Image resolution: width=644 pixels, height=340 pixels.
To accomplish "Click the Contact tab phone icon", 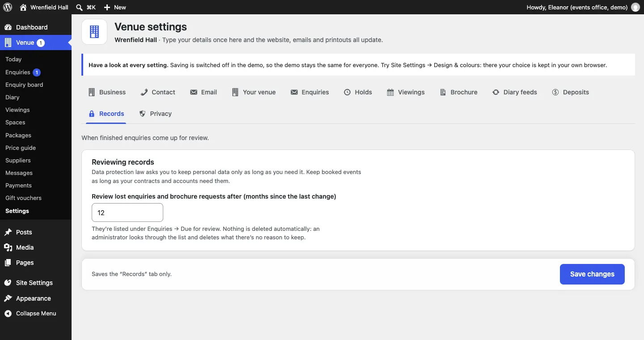I will click(x=144, y=92).
